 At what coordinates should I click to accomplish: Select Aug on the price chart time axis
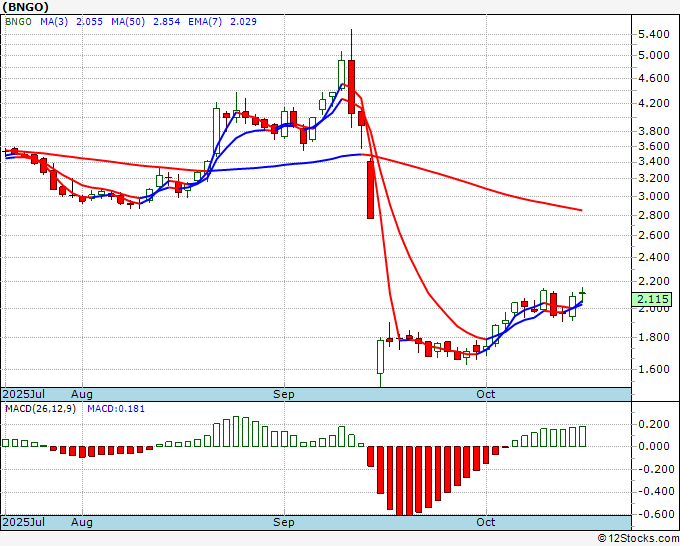click(x=82, y=394)
